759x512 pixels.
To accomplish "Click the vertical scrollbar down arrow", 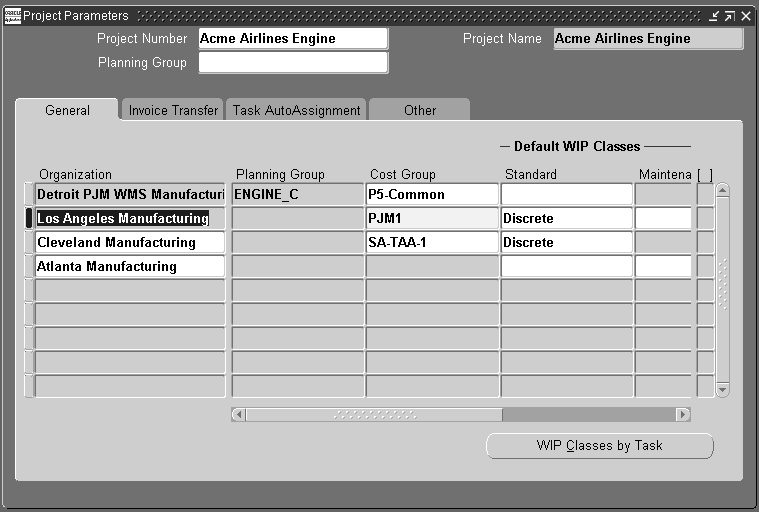I will (722, 390).
